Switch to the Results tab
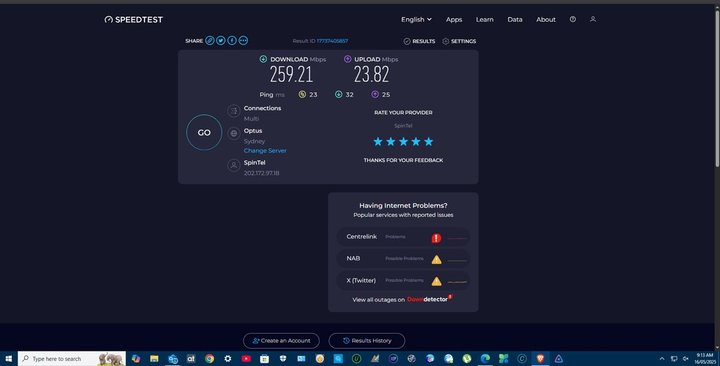 point(419,41)
